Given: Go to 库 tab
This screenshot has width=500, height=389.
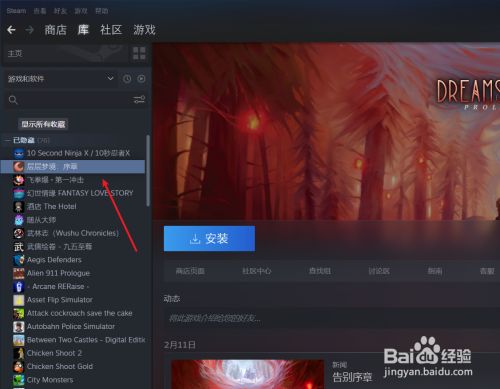Looking at the screenshot, I should (83, 30).
